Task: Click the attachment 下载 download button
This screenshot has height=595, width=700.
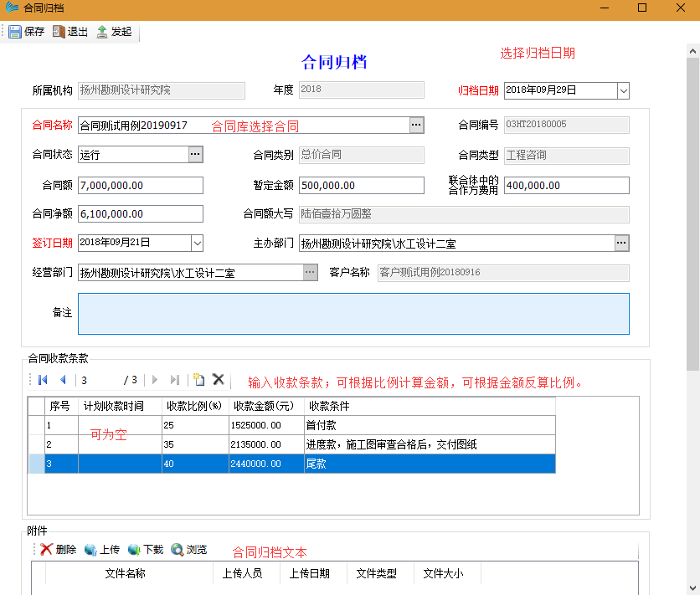Action: [x=146, y=550]
